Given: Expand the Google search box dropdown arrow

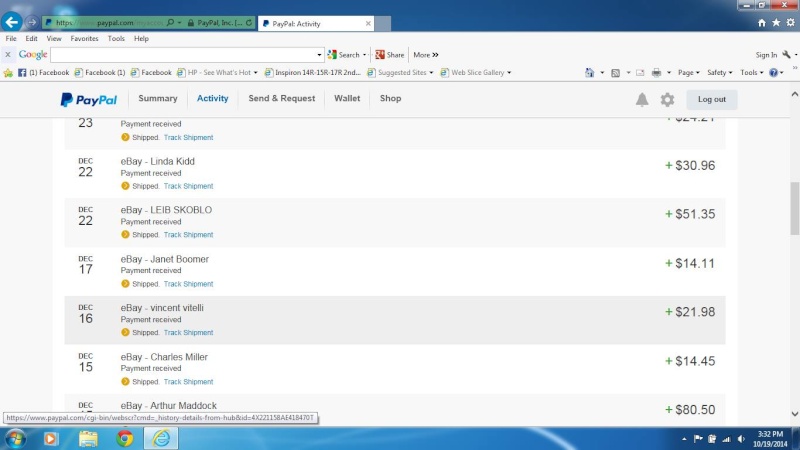Looking at the screenshot, I should click(319, 55).
